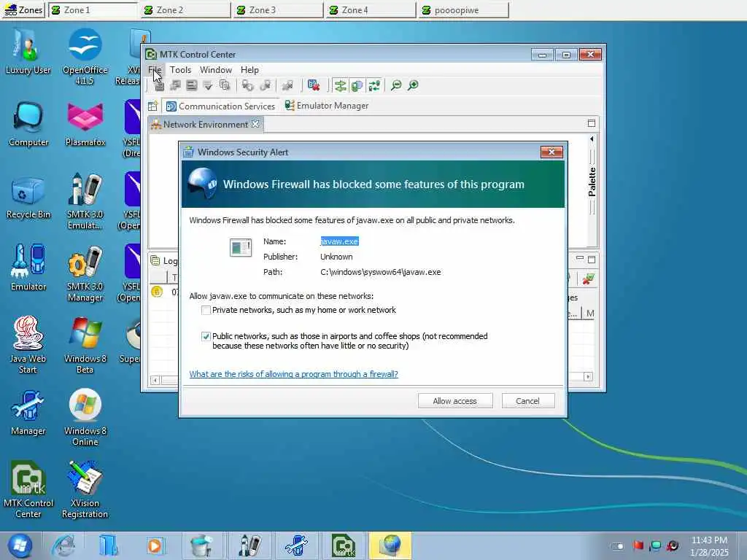The height and width of the screenshot is (560, 747).
Task: Open the Computer desktop icon
Action: point(28,124)
